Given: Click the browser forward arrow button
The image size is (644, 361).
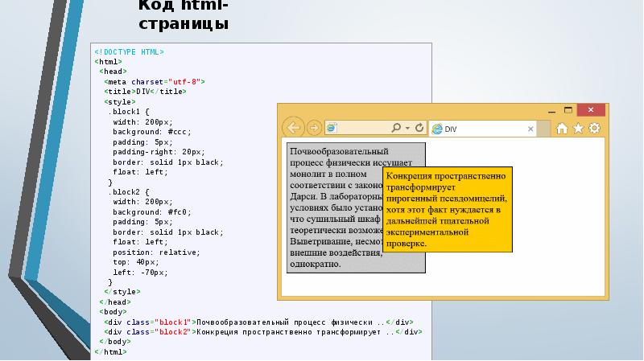Looking at the screenshot, I should pos(314,128).
